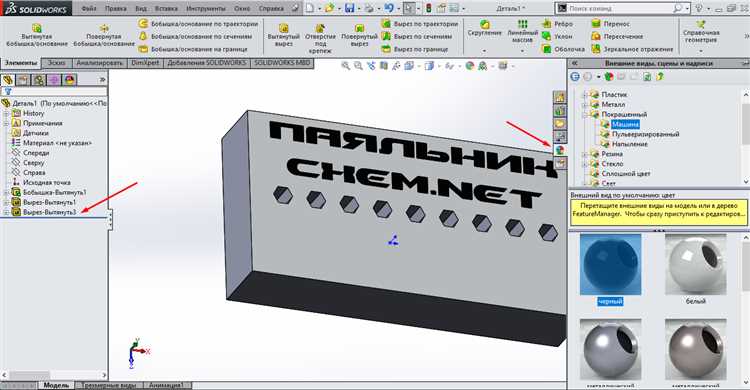Expand the History tree node
750x390 pixels.
[6, 113]
